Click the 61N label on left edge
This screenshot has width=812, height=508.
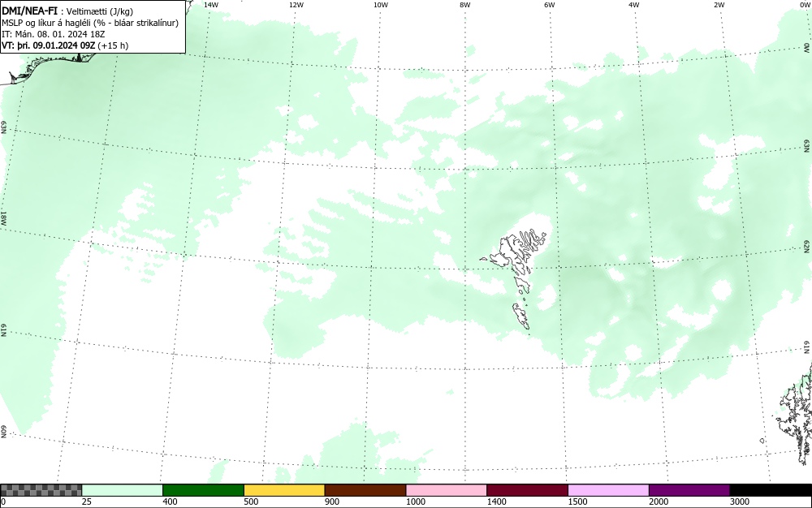(x=4, y=330)
